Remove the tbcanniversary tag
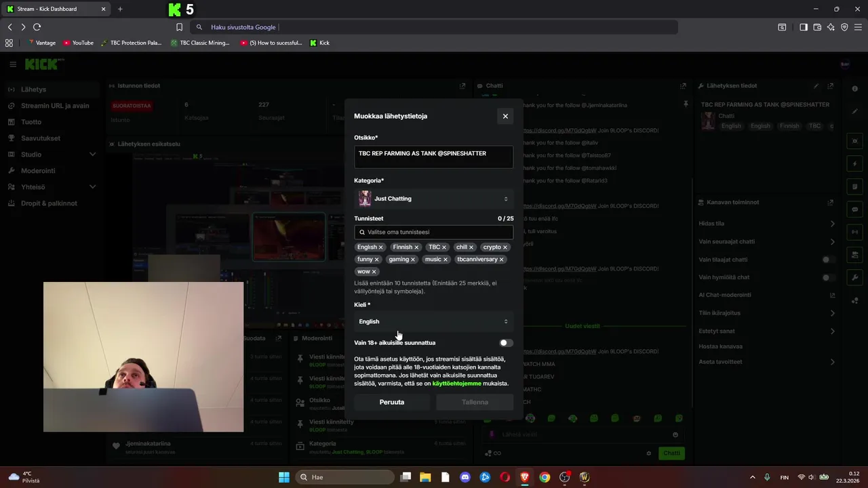The width and height of the screenshot is (868, 488). tap(501, 260)
